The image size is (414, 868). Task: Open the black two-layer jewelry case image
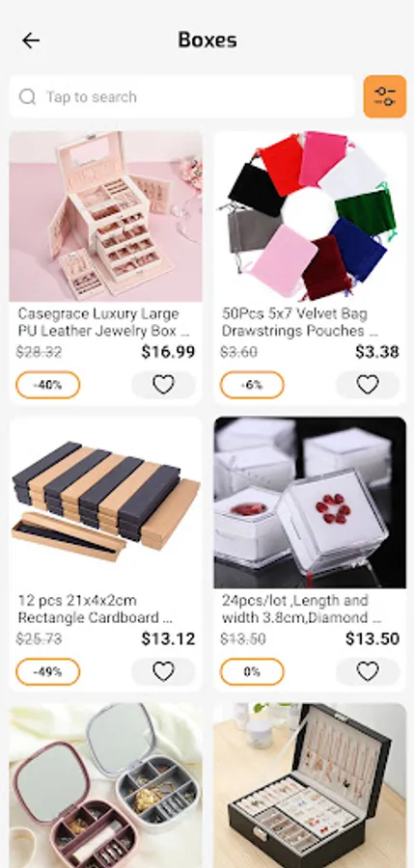tap(310, 785)
